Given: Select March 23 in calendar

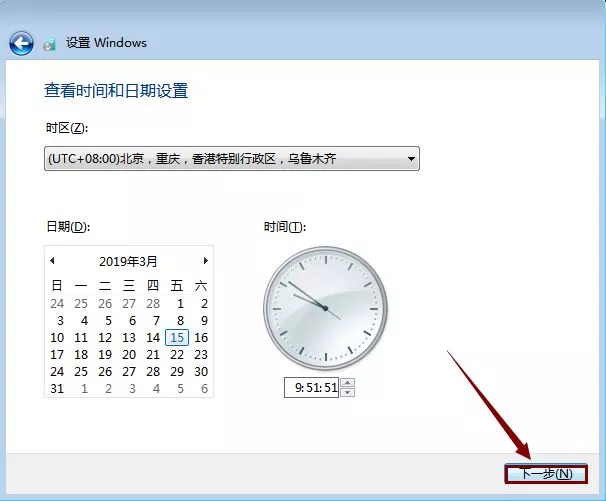Looking at the screenshot, I should click(201, 354).
